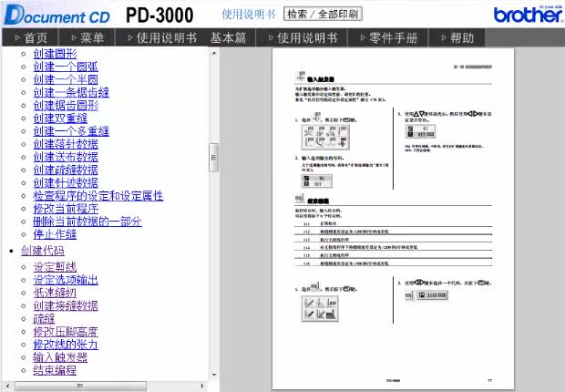
Task: Open the 创建针迹数据 link
Action: [x=66, y=183]
